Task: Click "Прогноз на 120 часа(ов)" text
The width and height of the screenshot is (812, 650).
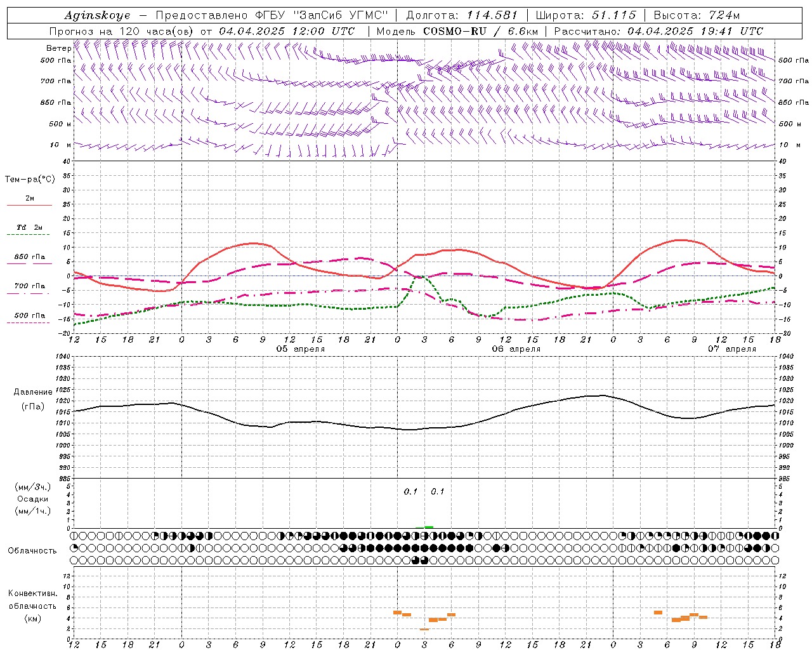Action: 122,31
